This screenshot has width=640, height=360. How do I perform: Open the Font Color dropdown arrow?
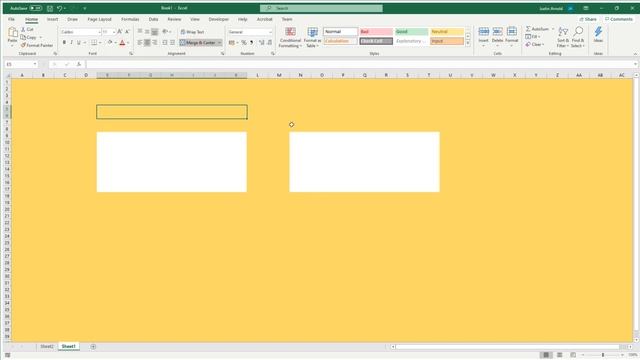[x=128, y=43]
